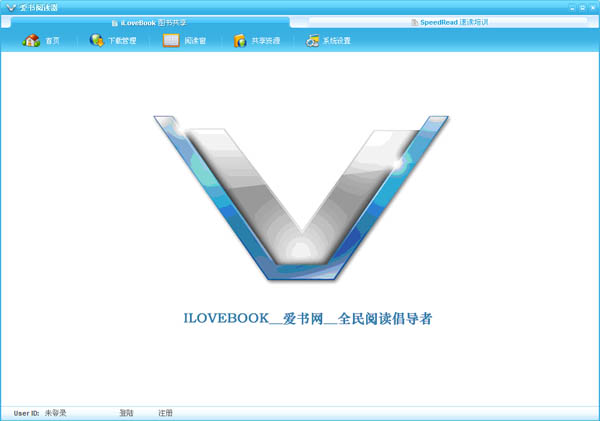The image size is (600, 421).
Task: Open 下载管理 download manager globe icon
Action: pyautogui.click(x=96, y=40)
